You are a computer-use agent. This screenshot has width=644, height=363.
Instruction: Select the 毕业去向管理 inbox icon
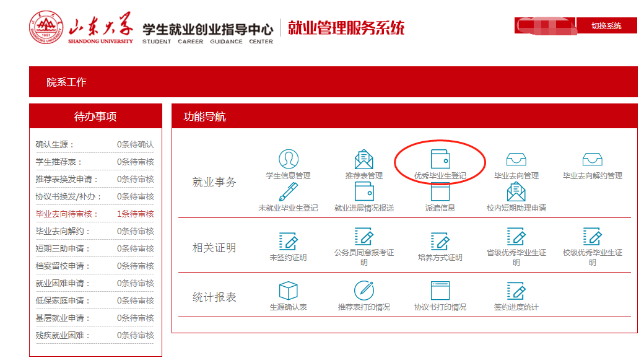coord(516,160)
